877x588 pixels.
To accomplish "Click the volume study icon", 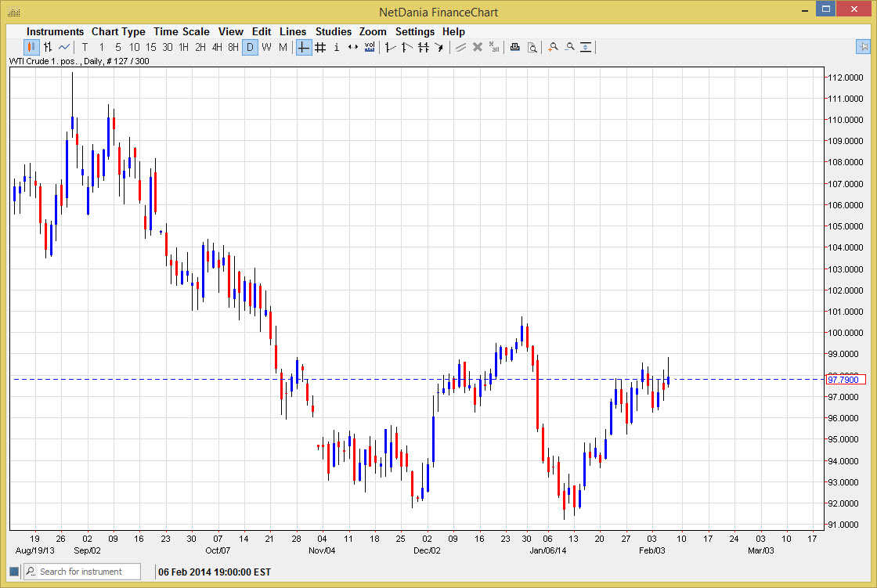I will point(370,47).
